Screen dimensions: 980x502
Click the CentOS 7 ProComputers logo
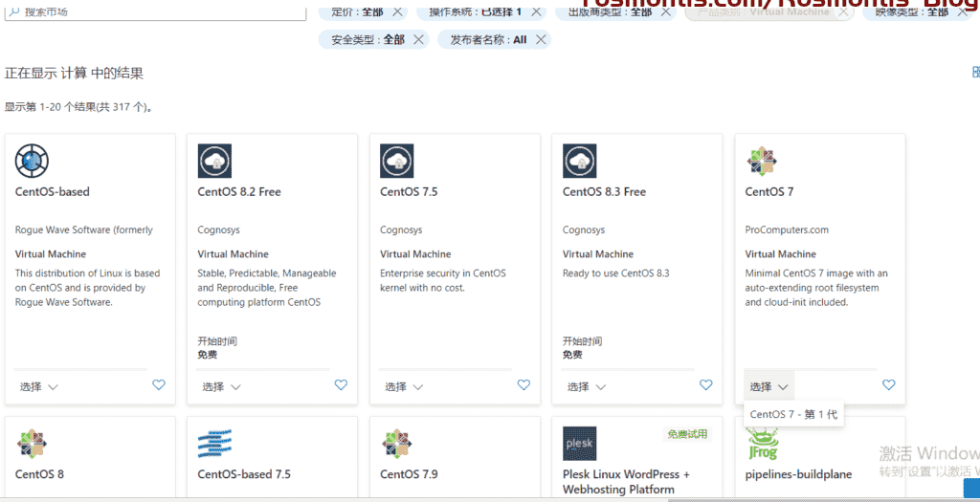(762, 161)
